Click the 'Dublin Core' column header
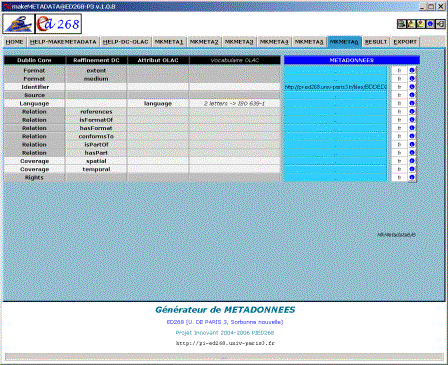Image resolution: width=448 pixels, height=365 pixels. coord(34,60)
